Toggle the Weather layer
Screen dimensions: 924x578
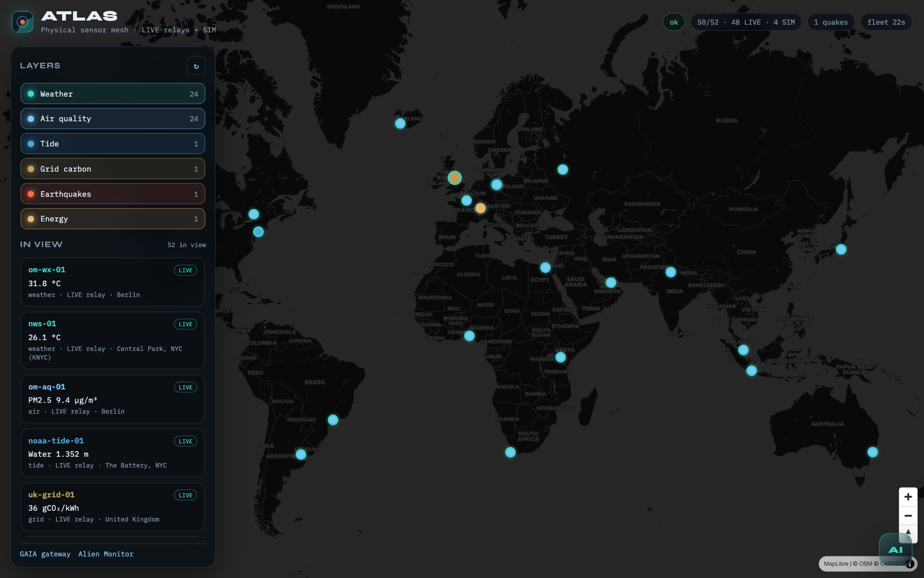pos(113,94)
